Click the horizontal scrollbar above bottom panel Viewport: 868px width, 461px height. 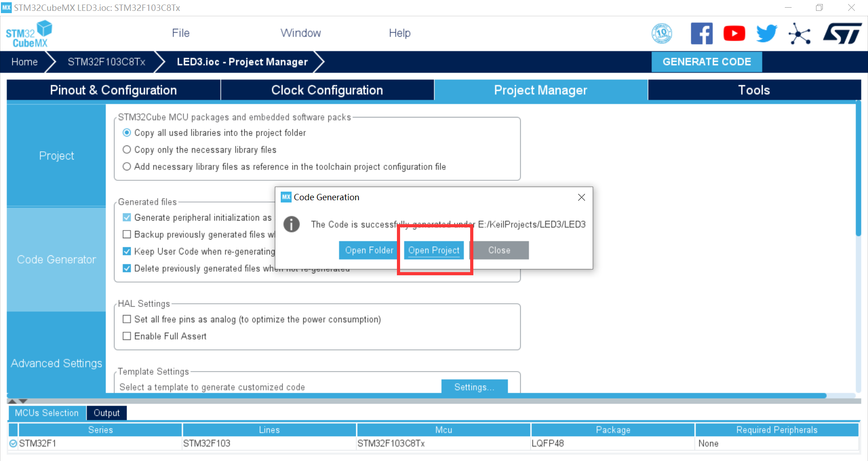coord(417,395)
